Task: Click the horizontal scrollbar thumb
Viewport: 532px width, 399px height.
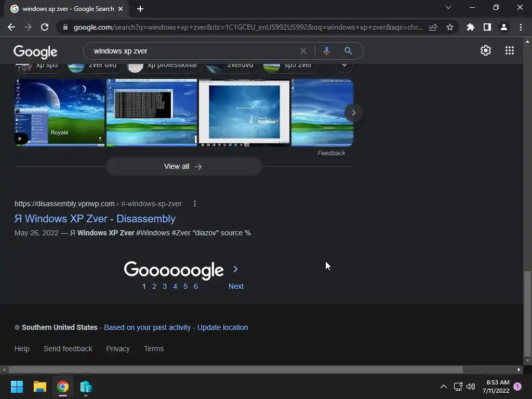Action: 236,369
